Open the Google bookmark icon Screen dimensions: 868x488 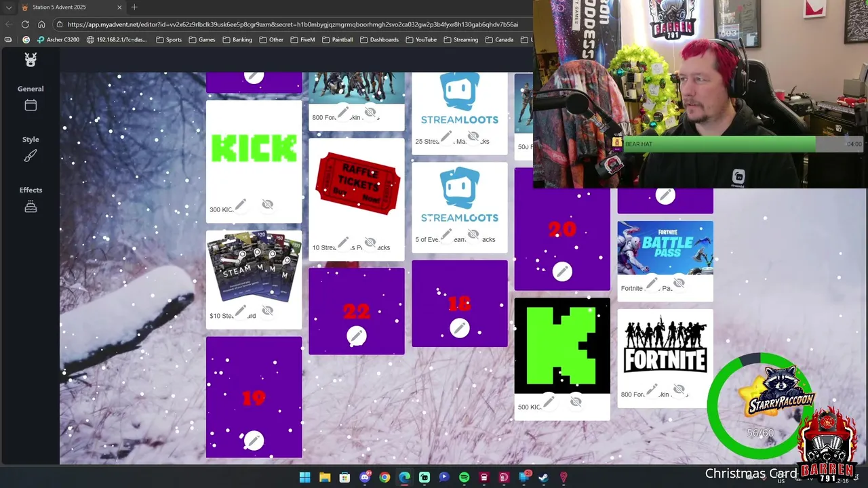(x=26, y=40)
